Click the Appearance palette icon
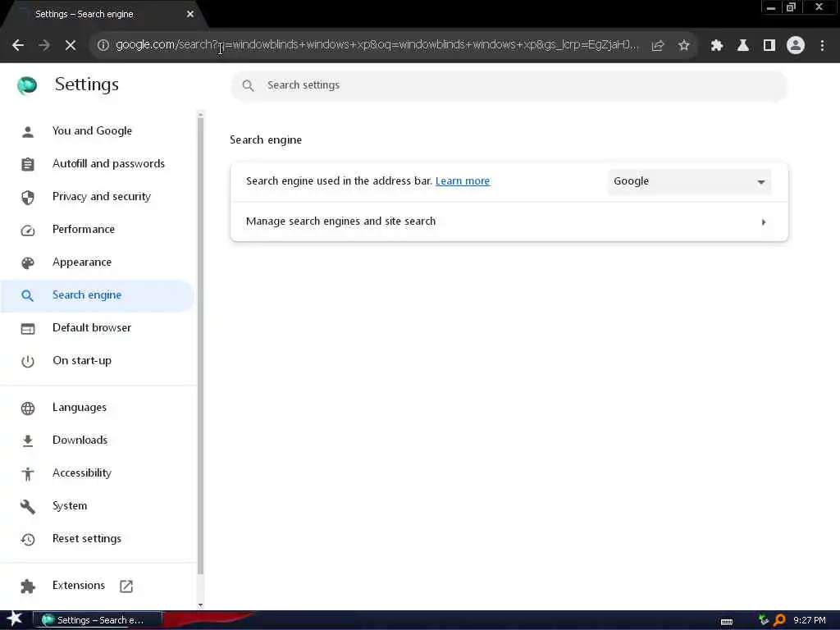 pyautogui.click(x=28, y=263)
